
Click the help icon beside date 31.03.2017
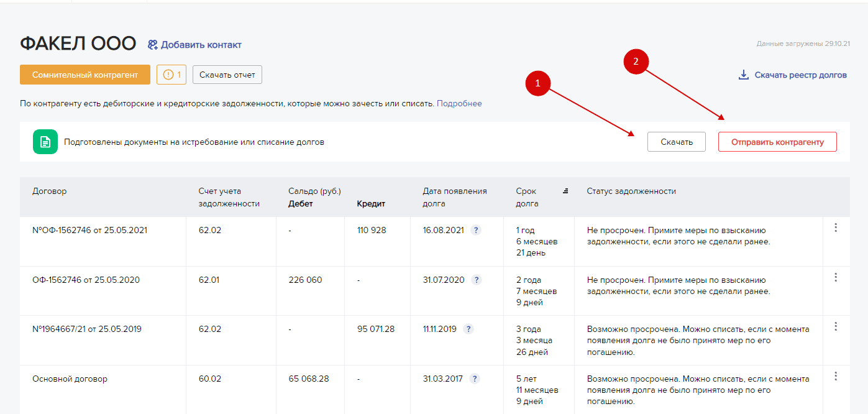[475, 379]
